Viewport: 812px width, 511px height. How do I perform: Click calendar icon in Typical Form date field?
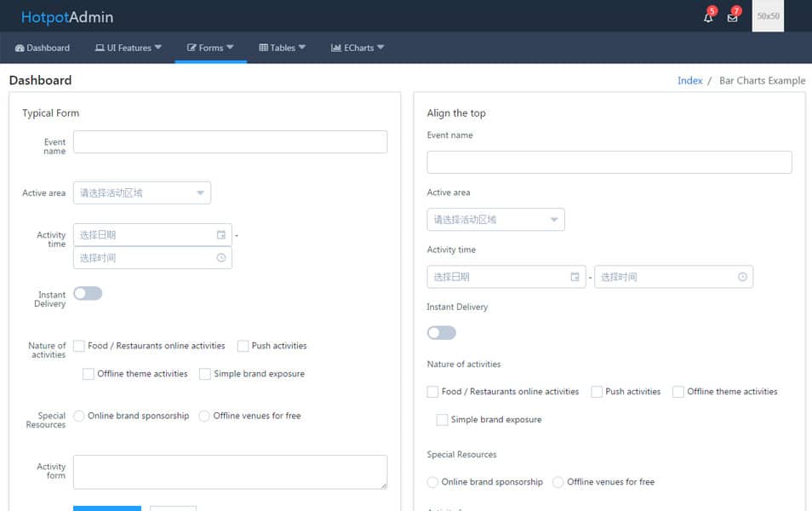click(221, 235)
